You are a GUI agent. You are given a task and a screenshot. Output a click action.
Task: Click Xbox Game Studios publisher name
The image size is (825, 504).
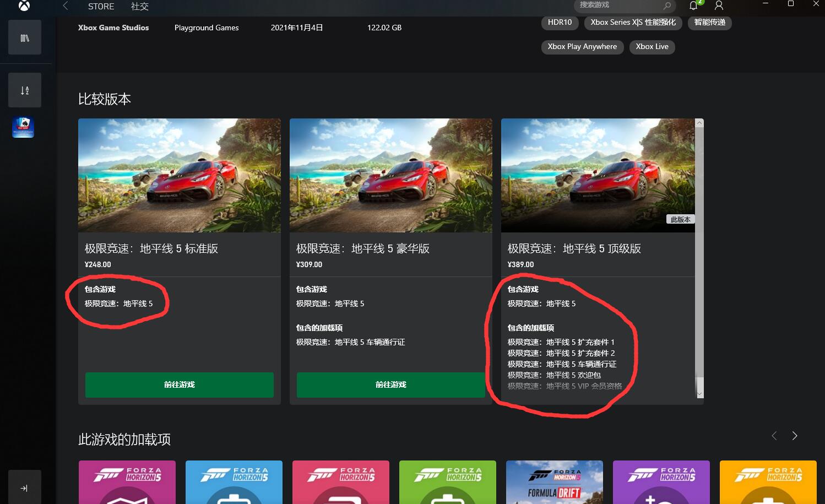pos(113,28)
